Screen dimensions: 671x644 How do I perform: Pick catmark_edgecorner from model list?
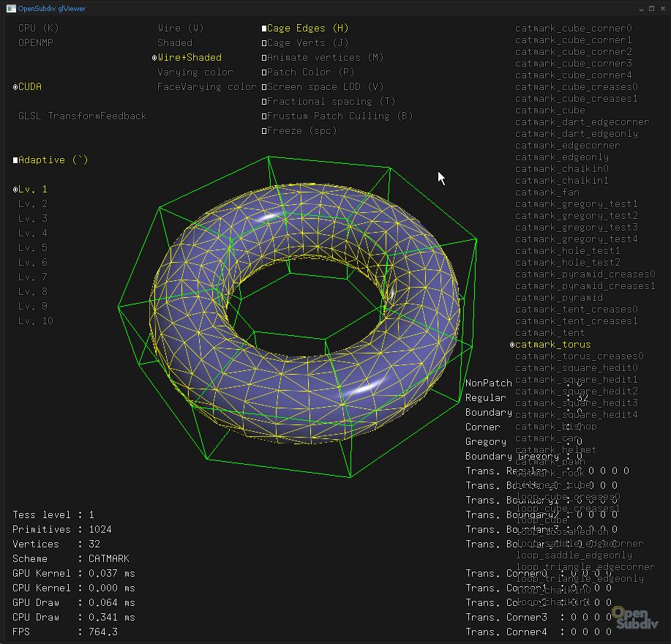click(567, 146)
